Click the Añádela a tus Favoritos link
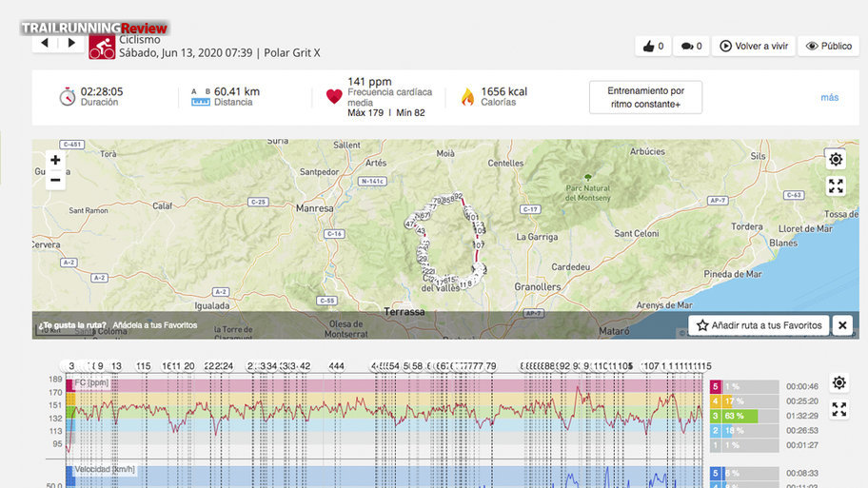The image size is (868, 488). click(155, 325)
